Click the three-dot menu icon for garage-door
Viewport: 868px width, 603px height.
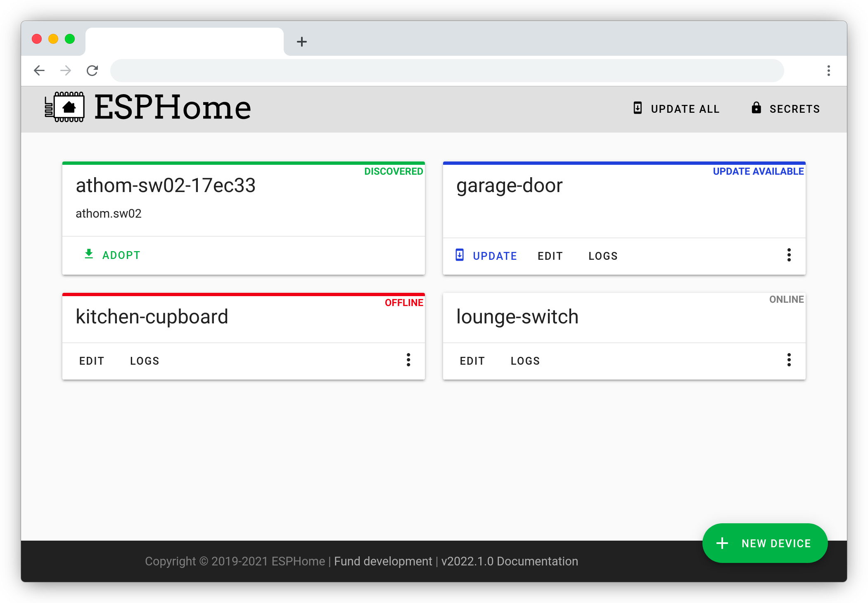coord(789,255)
